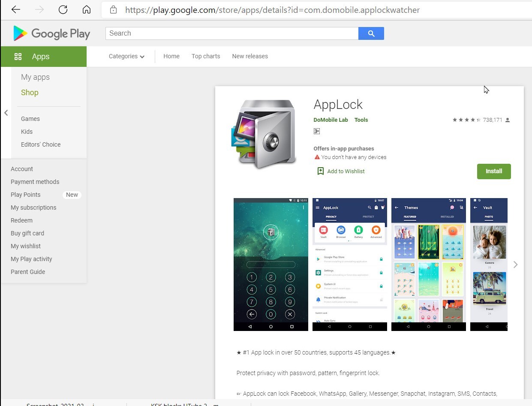Open the Vault photo screenshot
The height and width of the screenshot is (406, 532).
point(489,265)
